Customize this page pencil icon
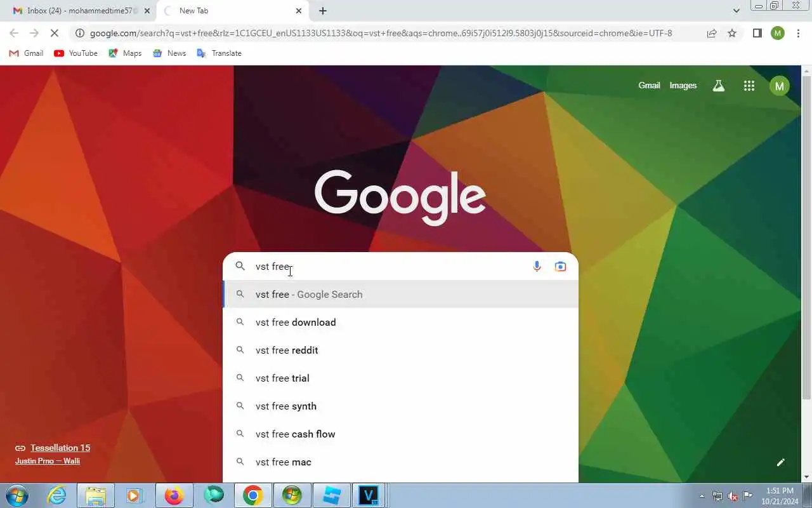Screen dimensions: 812x508 tap(781, 462)
